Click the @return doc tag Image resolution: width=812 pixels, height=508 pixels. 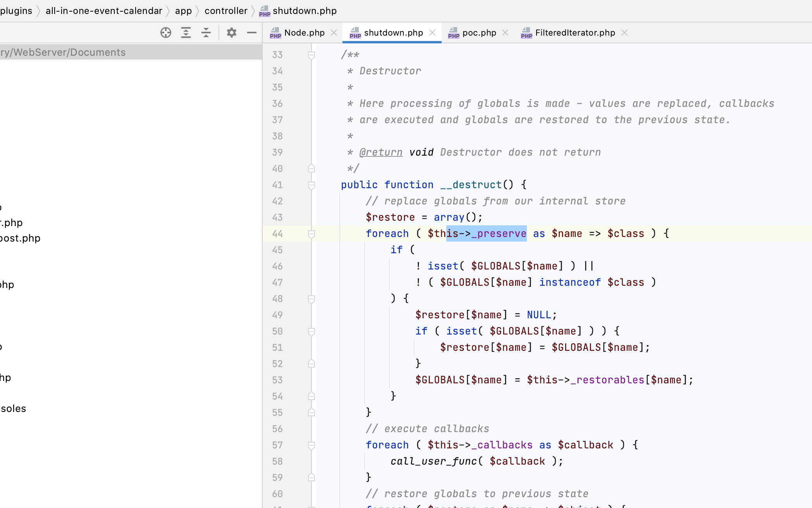coord(381,152)
